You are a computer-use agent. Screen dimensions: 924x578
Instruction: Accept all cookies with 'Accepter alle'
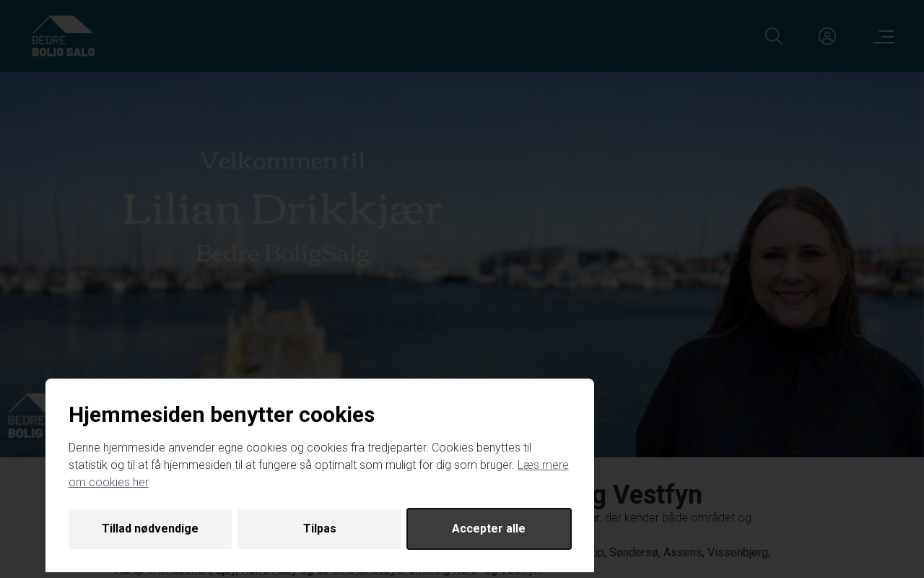(489, 529)
